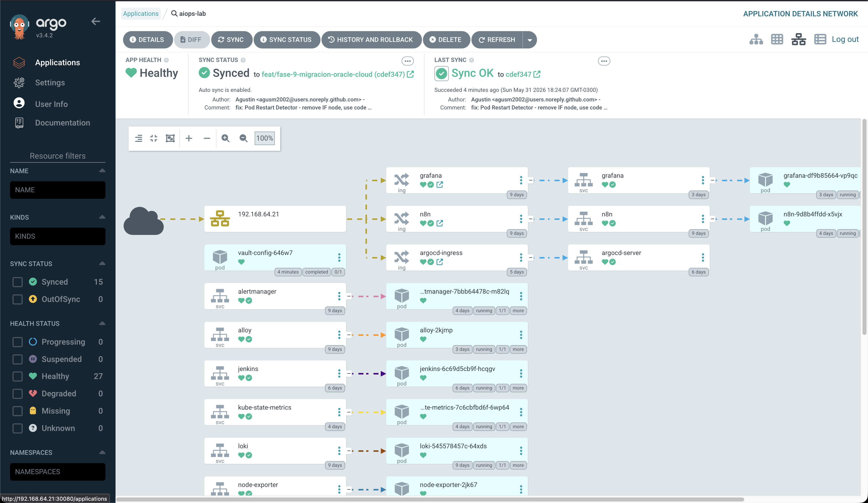Open the REFRESH dropdown arrow

pyautogui.click(x=530, y=40)
